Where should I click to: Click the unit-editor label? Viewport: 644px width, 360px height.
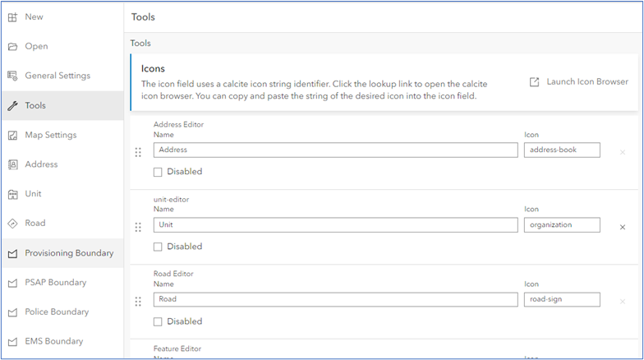[x=171, y=200]
